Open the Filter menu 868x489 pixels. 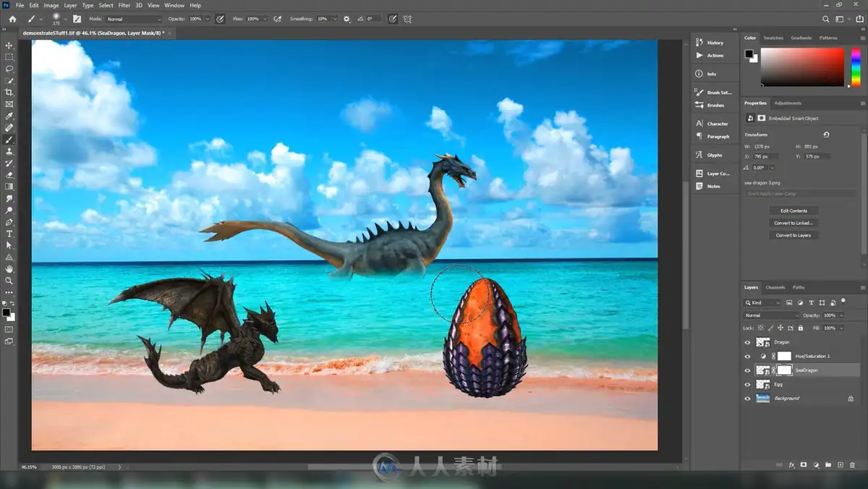pos(124,5)
